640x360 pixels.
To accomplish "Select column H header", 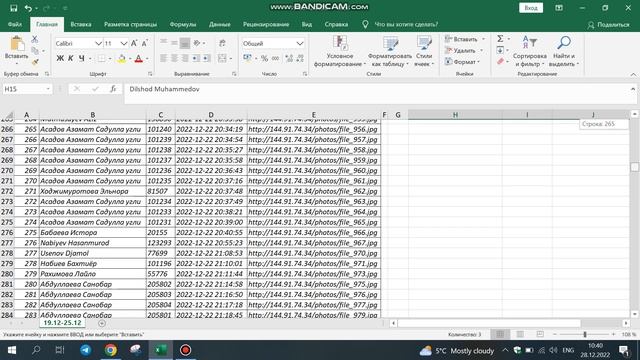I will pyautogui.click(x=455, y=115).
